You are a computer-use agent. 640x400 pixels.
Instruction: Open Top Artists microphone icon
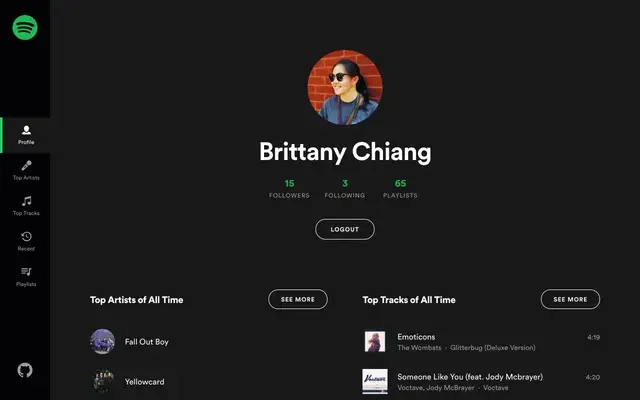click(x=26, y=166)
